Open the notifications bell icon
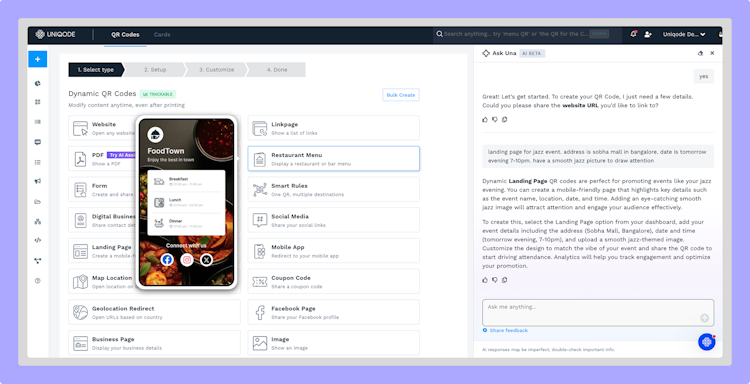The height and width of the screenshot is (384, 750). 633,34
